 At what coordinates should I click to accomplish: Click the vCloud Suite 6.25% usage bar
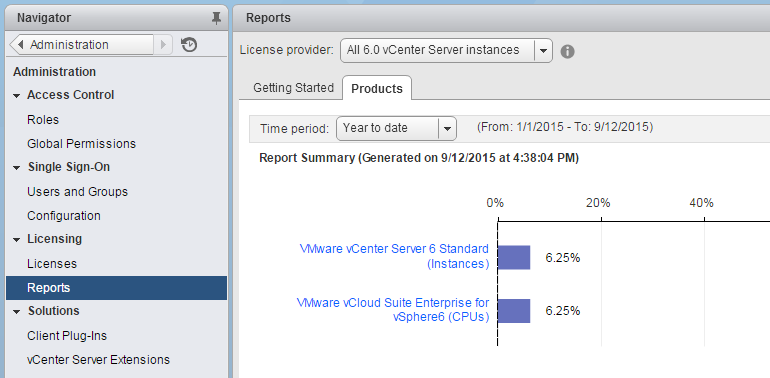pyautogui.click(x=514, y=311)
